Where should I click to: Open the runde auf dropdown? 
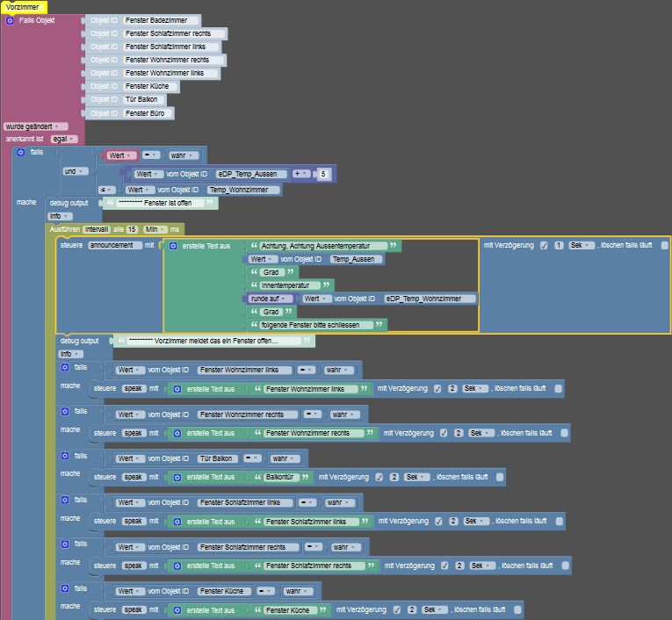pos(271,299)
